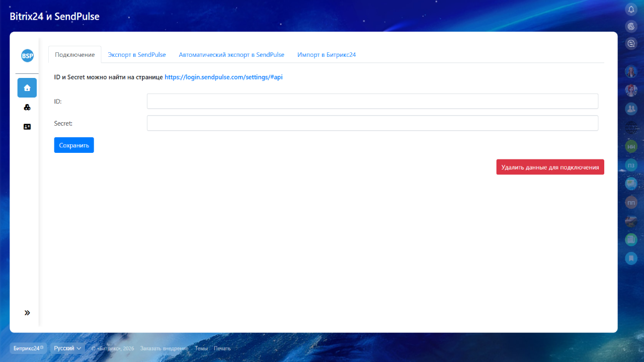The image size is (644, 362).
Task: Open the three-circles sidebar section
Action: tap(27, 107)
